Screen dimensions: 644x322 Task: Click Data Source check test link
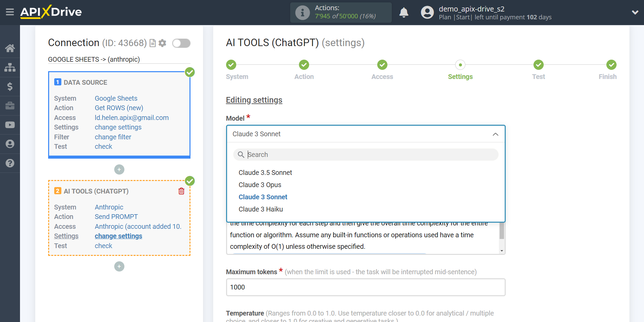(x=103, y=146)
